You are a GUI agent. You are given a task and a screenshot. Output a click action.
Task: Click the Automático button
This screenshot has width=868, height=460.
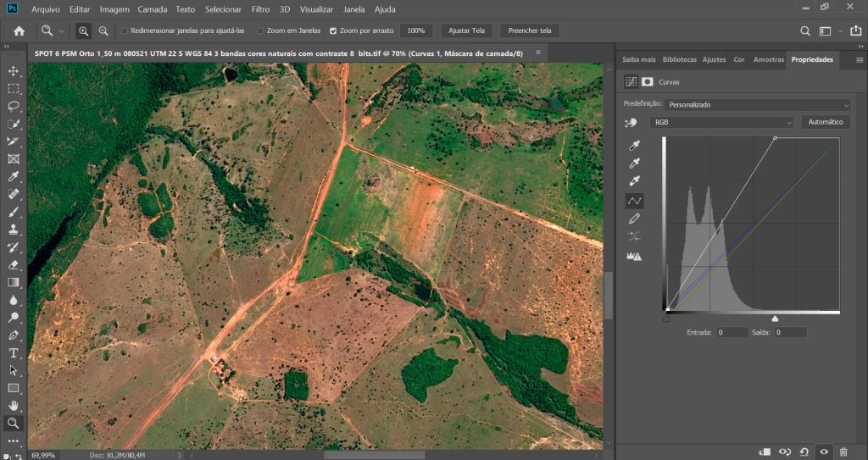coord(824,122)
